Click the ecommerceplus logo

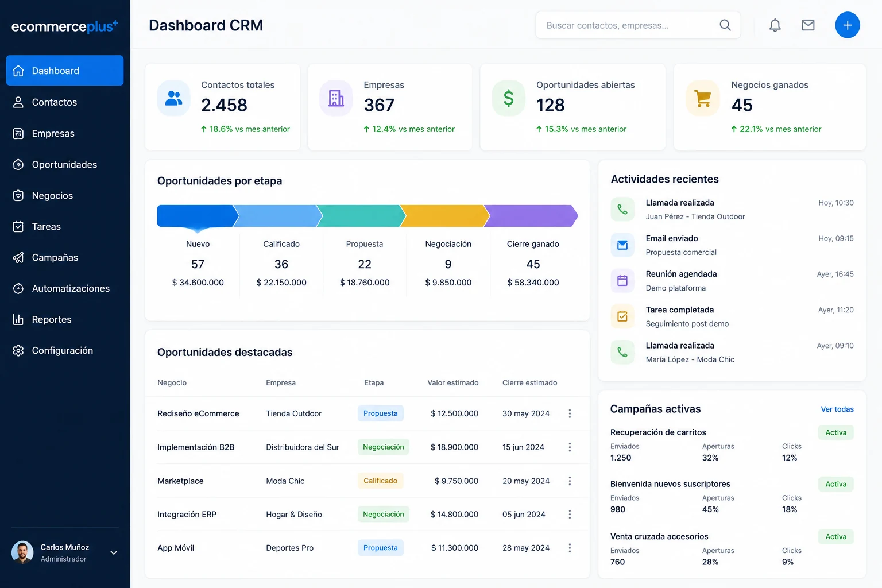click(x=64, y=26)
